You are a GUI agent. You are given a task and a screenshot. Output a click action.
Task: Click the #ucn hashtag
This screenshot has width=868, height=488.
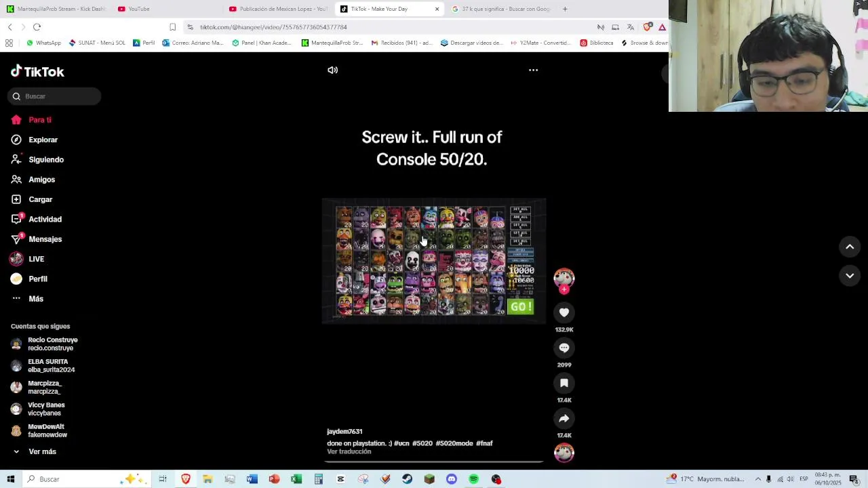click(x=401, y=443)
